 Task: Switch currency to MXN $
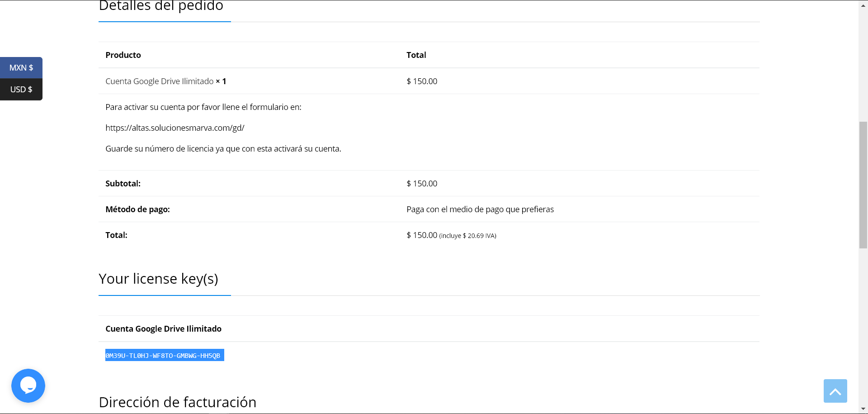coord(21,68)
